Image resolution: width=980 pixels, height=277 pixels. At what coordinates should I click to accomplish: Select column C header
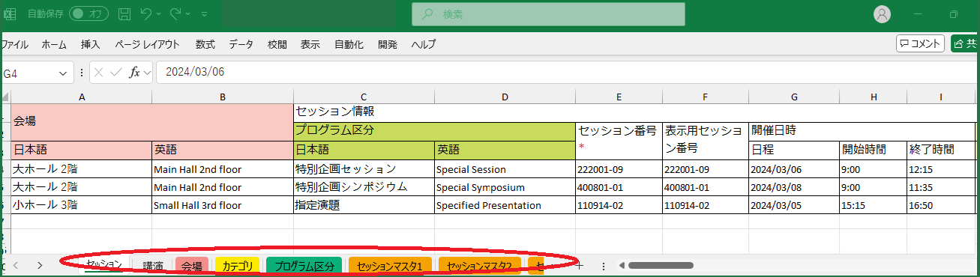[x=364, y=97]
